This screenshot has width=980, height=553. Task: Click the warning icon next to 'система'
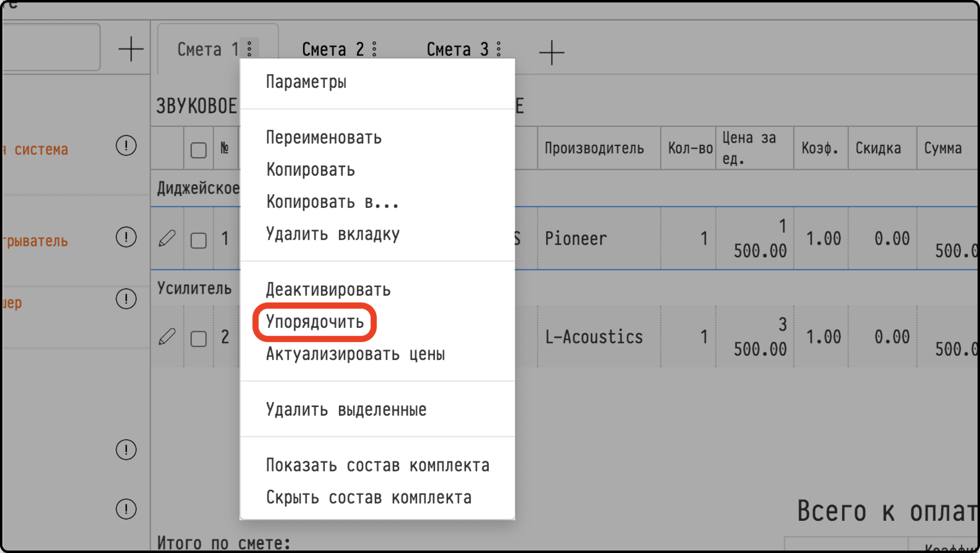pyautogui.click(x=126, y=146)
